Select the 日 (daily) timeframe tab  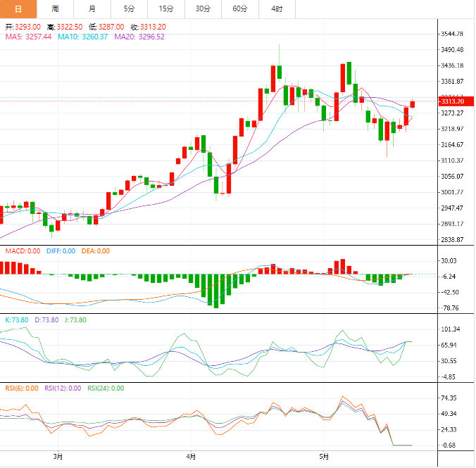[x=18, y=9]
